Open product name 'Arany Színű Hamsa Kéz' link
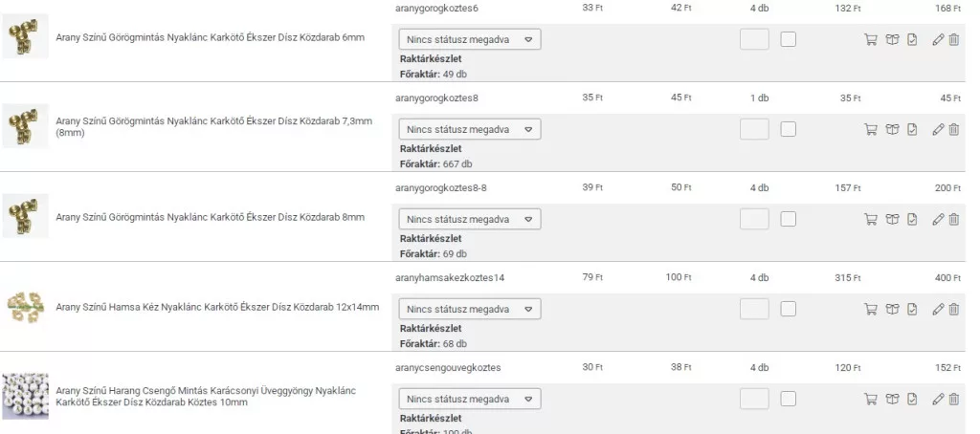Image resolution: width=980 pixels, height=434 pixels. coord(217,307)
